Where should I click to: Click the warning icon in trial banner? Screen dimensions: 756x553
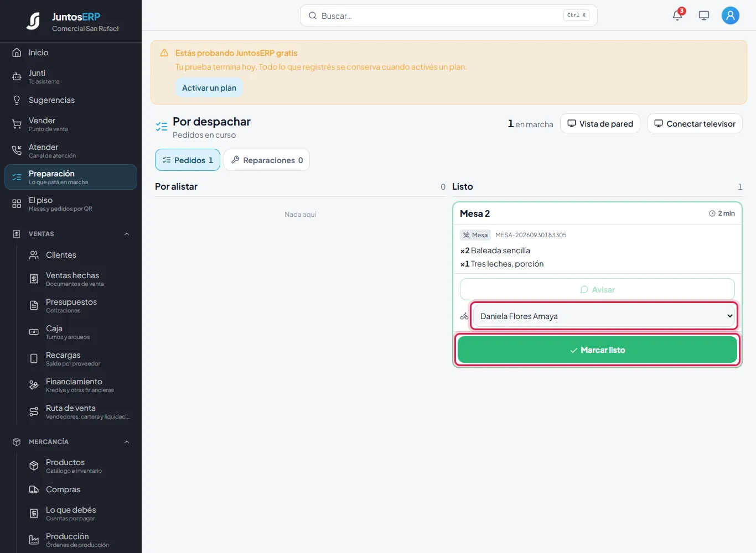(164, 53)
